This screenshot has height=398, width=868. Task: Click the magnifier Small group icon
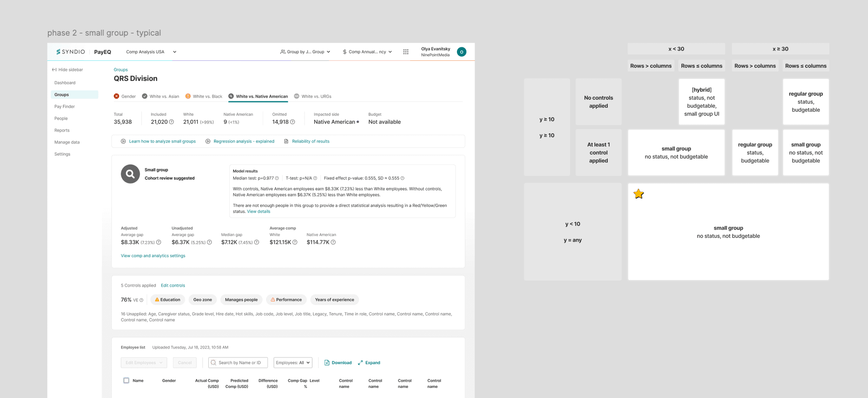(130, 174)
